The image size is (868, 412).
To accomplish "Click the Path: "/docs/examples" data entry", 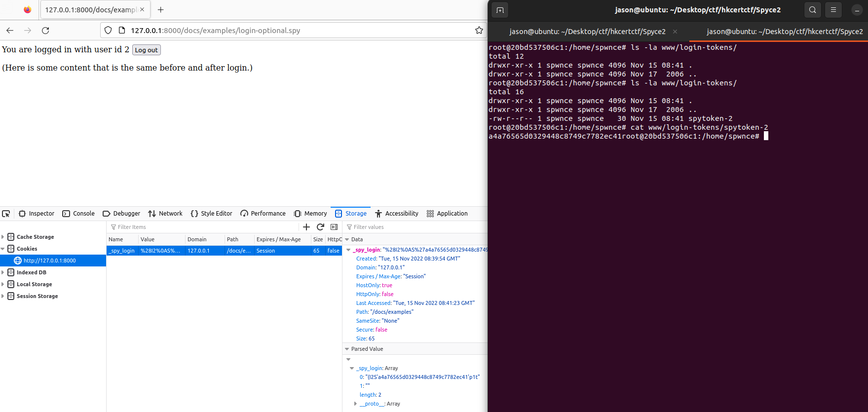I will click(x=385, y=312).
